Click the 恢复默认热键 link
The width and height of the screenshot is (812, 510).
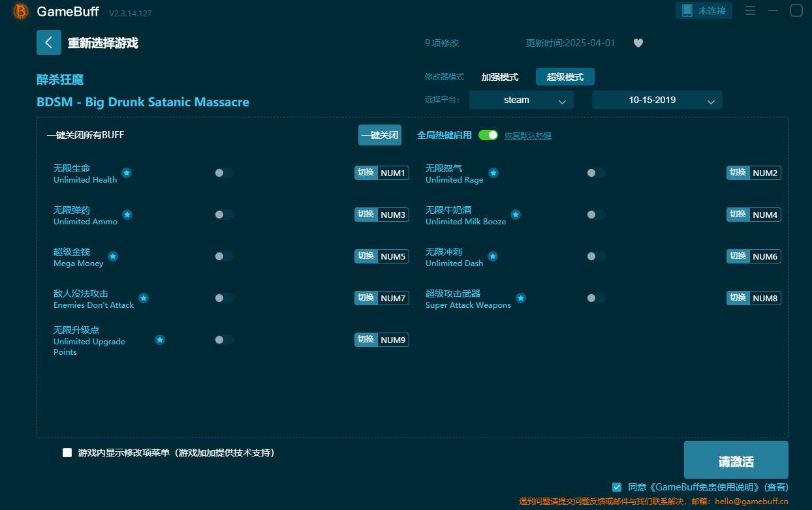click(528, 136)
